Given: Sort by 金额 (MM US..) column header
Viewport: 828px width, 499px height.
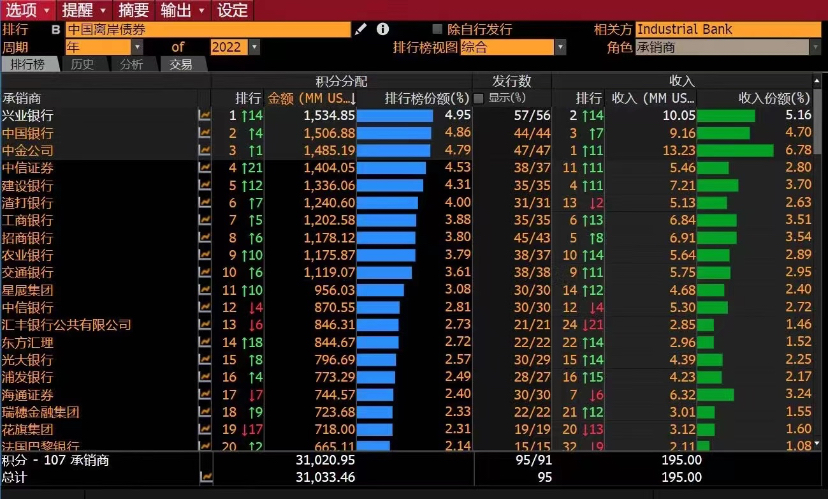Looking at the screenshot, I should pos(312,98).
